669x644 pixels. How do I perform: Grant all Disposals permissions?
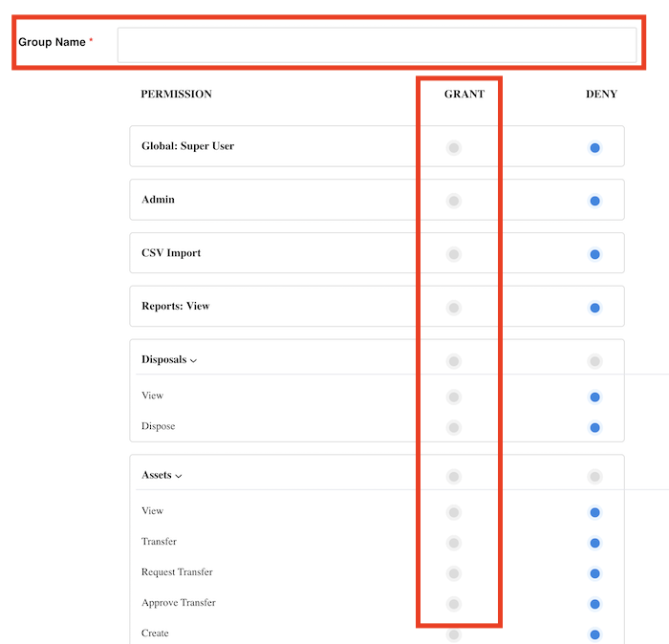tap(454, 361)
